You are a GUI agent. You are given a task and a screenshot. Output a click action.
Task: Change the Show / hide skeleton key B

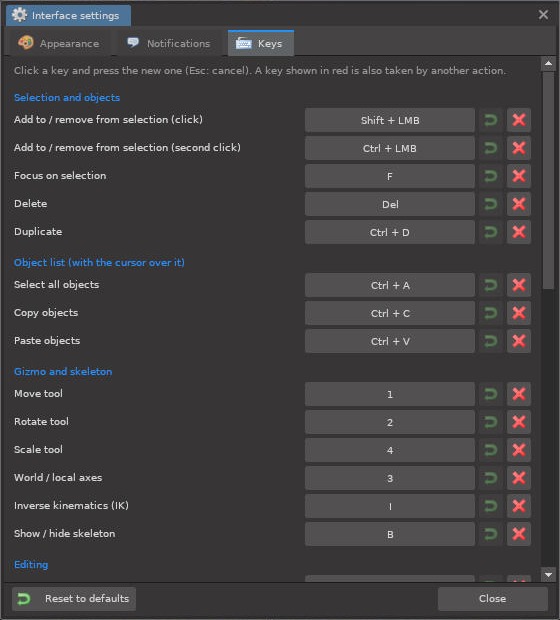coord(390,535)
